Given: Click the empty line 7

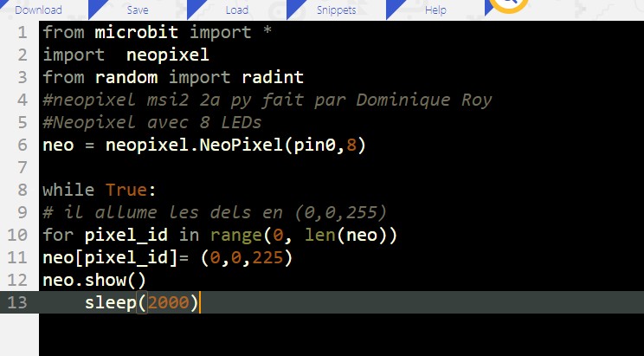Looking at the screenshot, I should pyautogui.click(x=341, y=167).
